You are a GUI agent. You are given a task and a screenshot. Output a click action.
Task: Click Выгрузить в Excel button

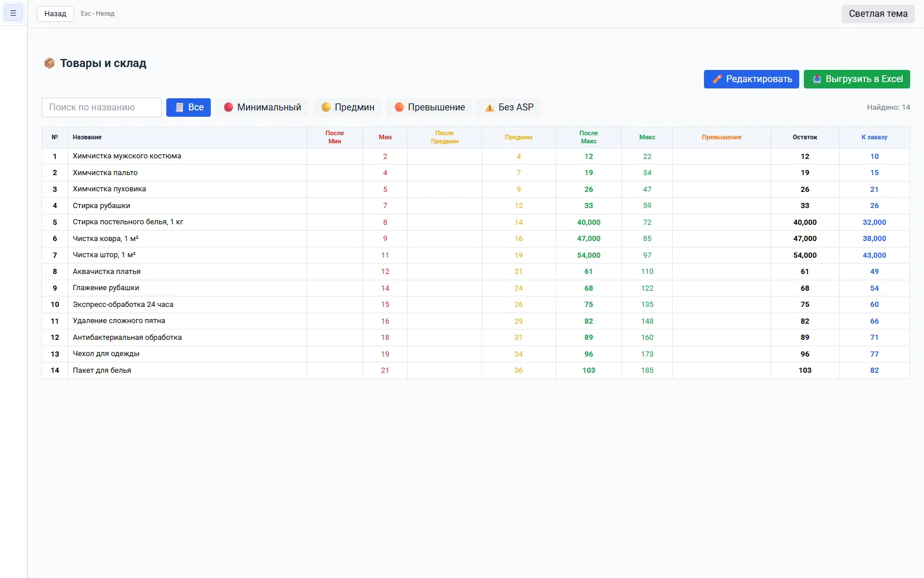(x=857, y=79)
